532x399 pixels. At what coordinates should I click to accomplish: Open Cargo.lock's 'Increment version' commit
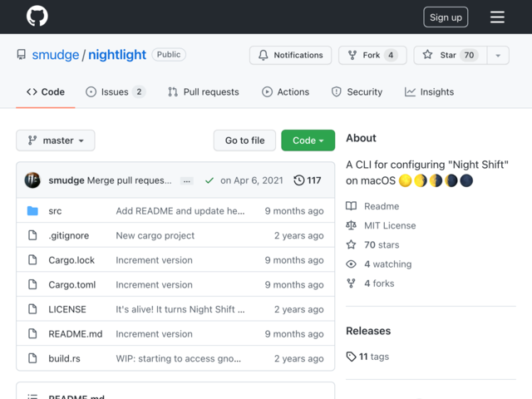tap(154, 260)
